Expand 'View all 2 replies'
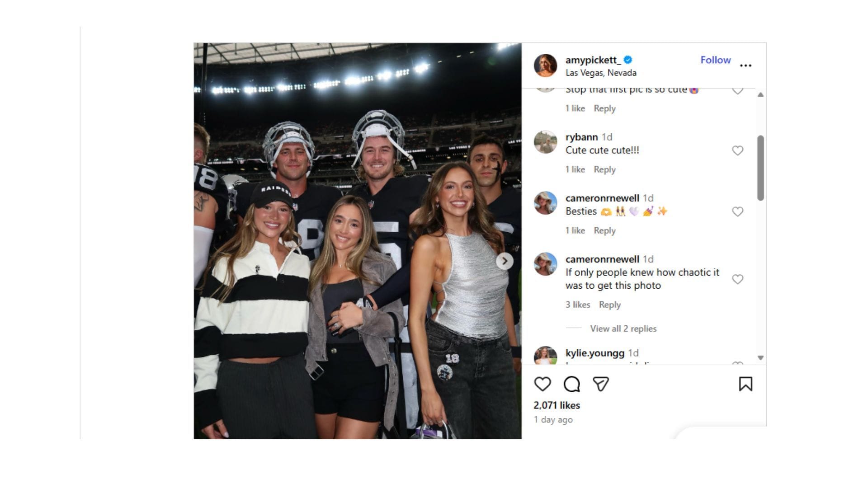The image size is (868, 488). (x=623, y=328)
